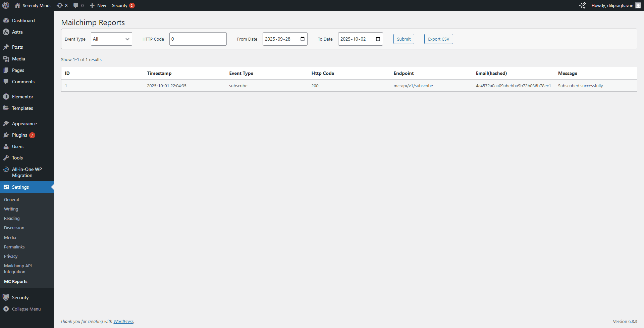Click the user avatar next to Howdy
This screenshot has height=328, width=644.
638,5
